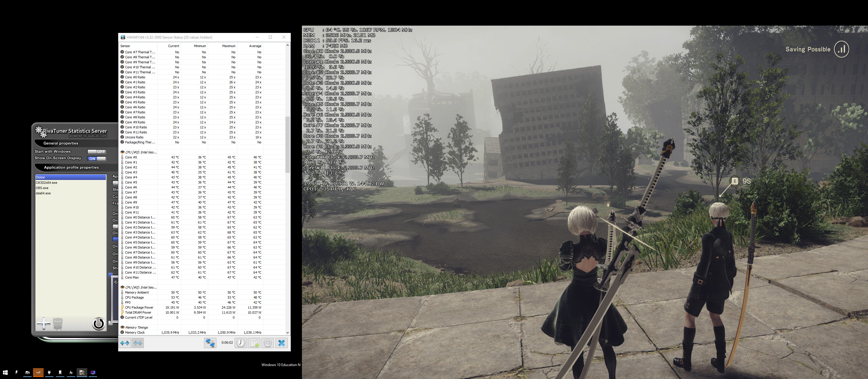The height and width of the screenshot is (379, 868).
Task: Collapse the second CPU [#0]: Intel Xeo... group above Memory Ambient
Action: click(x=122, y=287)
